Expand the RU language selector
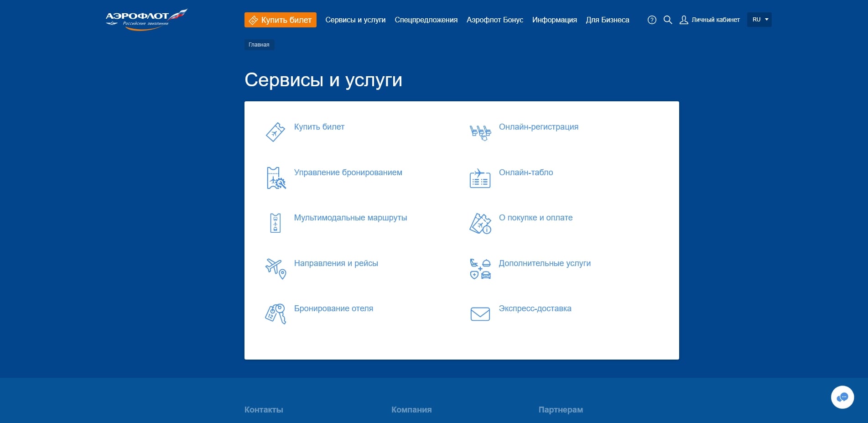The height and width of the screenshot is (423, 868). pos(759,19)
